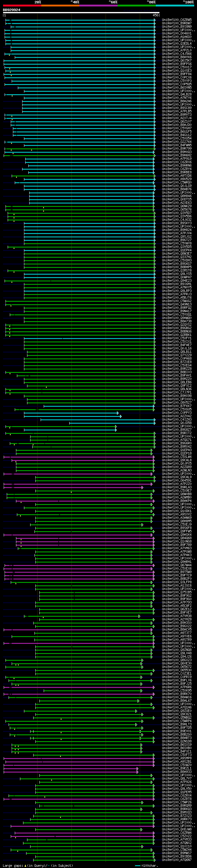Open hit UniRef100_A1A6G0

[177, 37]
